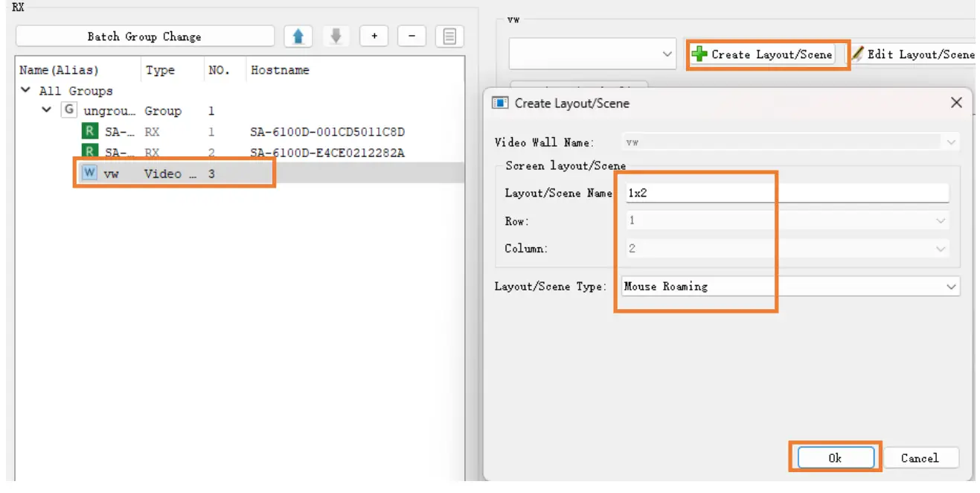Close the Create Layout/Scene dialog
Image resolution: width=980 pixels, height=493 pixels.
956,103
